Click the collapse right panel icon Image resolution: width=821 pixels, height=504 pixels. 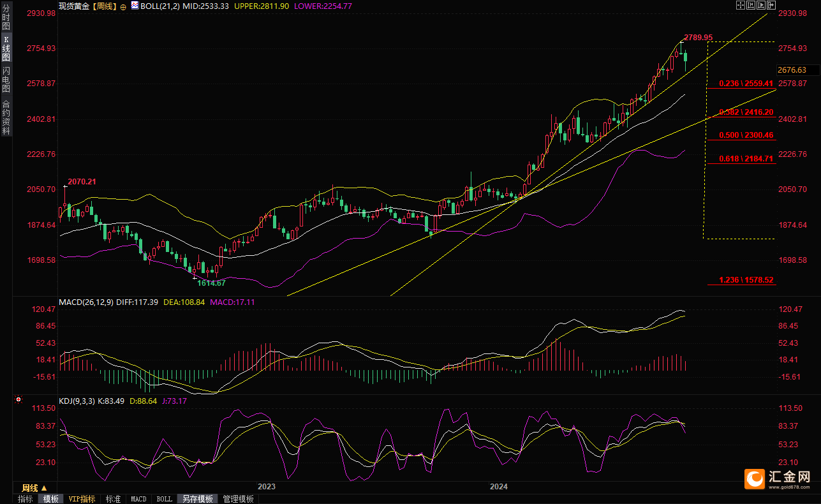click(x=771, y=5)
